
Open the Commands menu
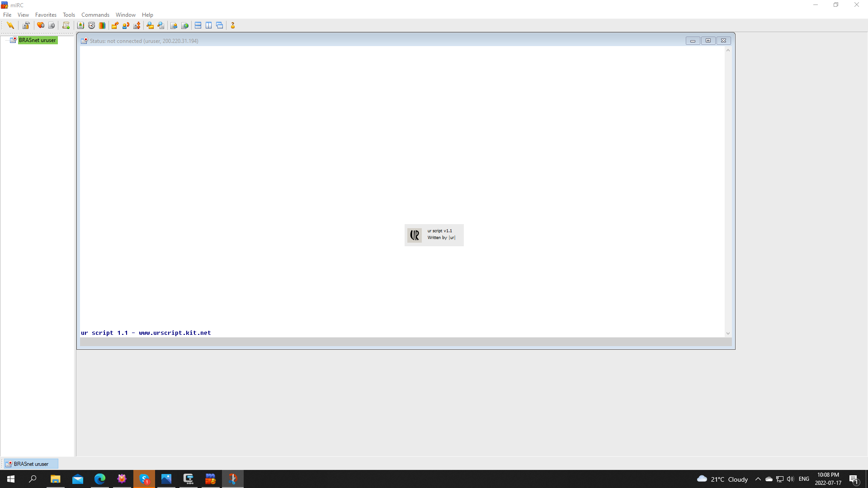95,14
